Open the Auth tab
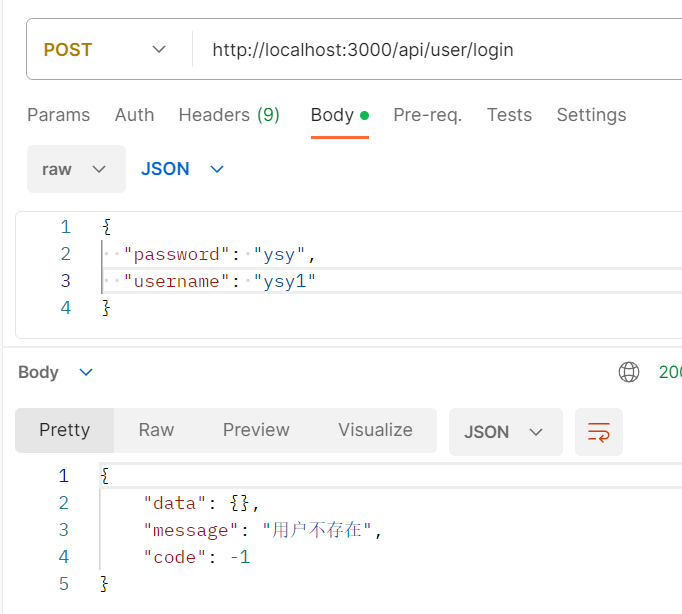 [134, 115]
